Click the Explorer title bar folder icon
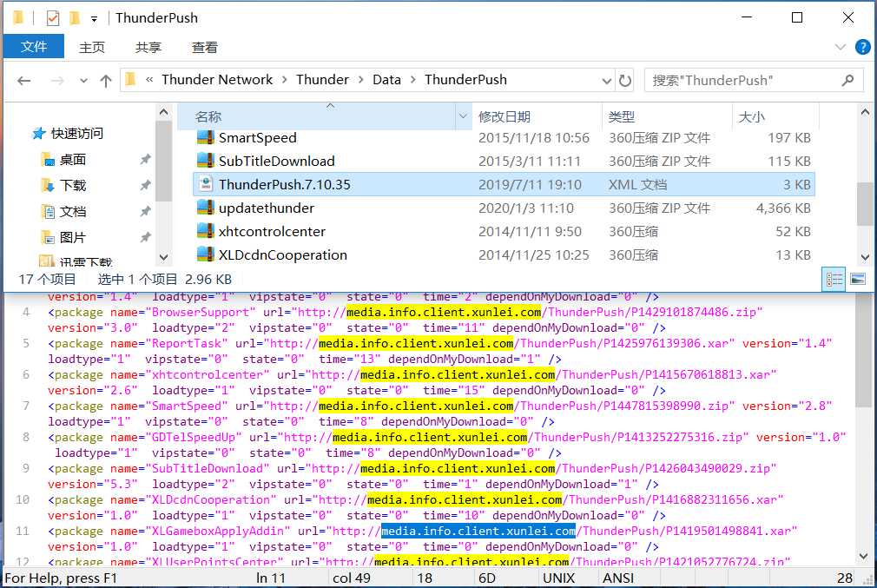 click(x=18, y=18)
